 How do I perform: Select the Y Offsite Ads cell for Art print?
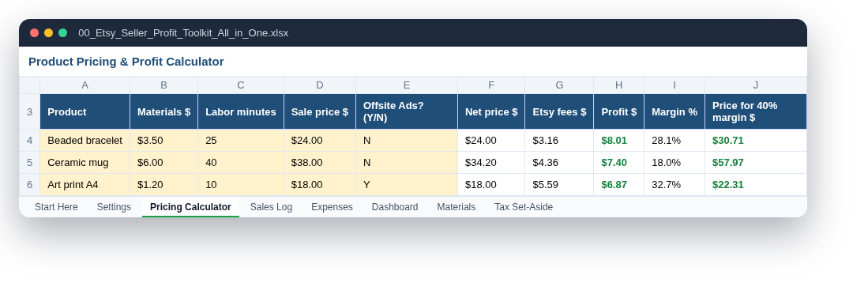[407, 185]
